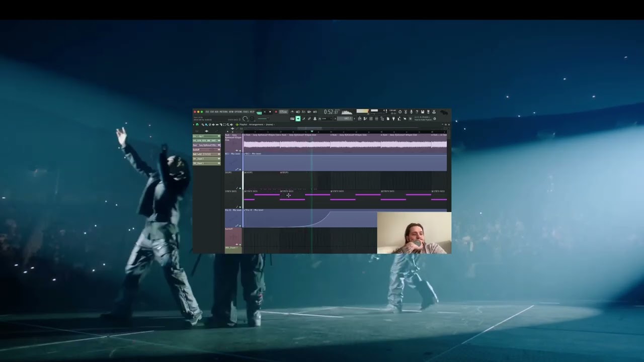The image size is (644, 362).
Task: Click the question mark help icon
Action: pyautogui.click(x=417, y=112)
